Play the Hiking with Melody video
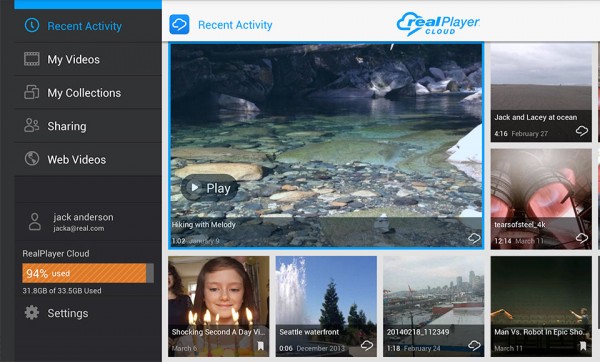Image resolution: width=600 pixels, height=362 pixels. 209,188
